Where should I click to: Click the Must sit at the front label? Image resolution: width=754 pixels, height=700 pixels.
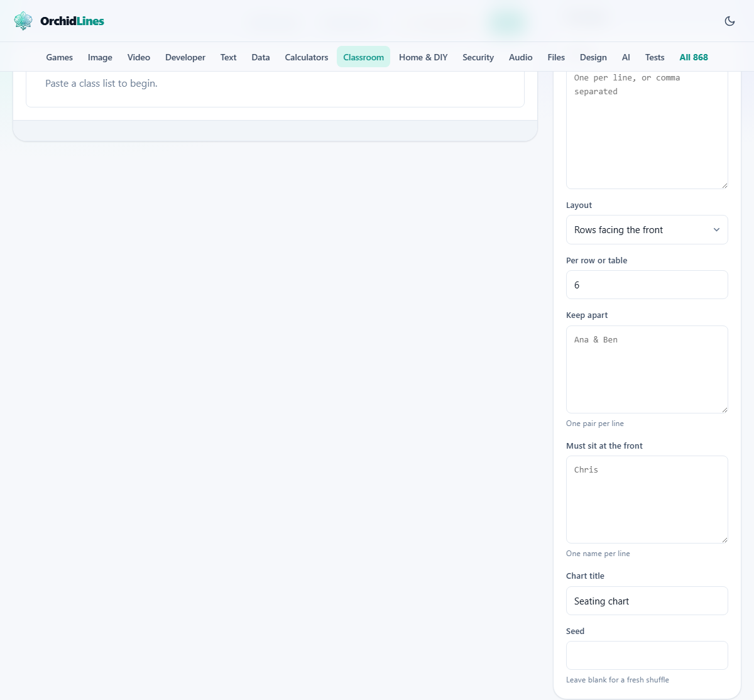604,446
